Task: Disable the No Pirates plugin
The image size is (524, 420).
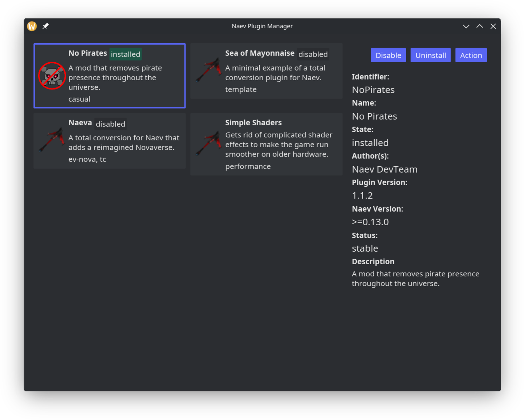Action: tap(388, 55)
